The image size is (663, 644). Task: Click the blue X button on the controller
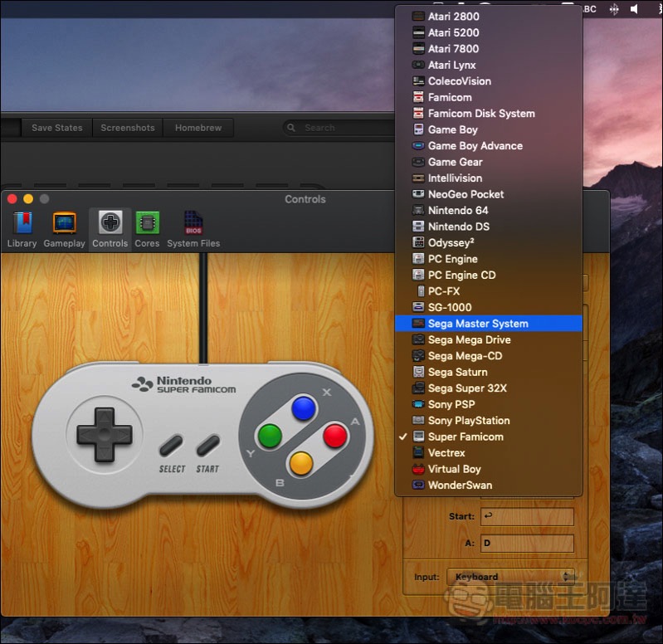click(x=304, y=408)
